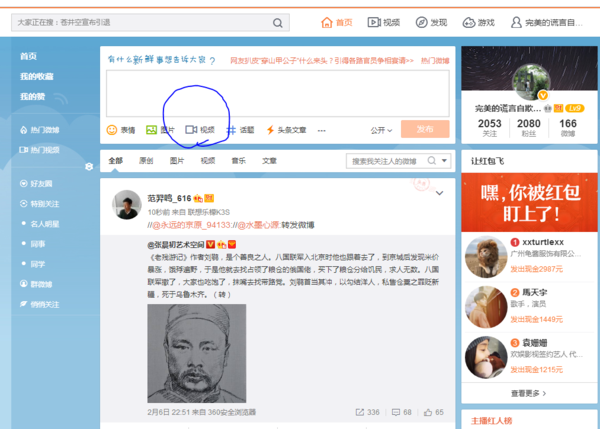This screenshot has width=600, height=429.
Task: Click the post composer text area
Action: (x=277, y=95)
